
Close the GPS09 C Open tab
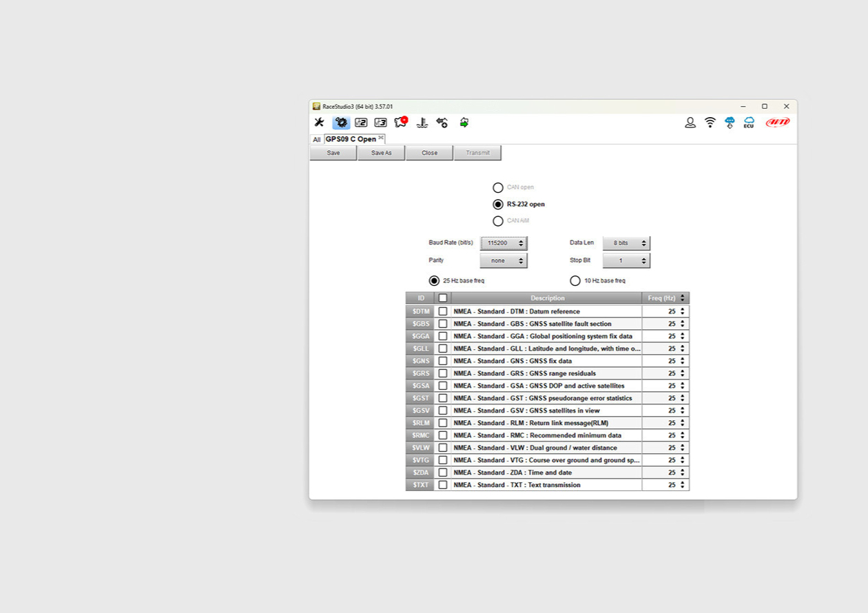pos(381,138)
